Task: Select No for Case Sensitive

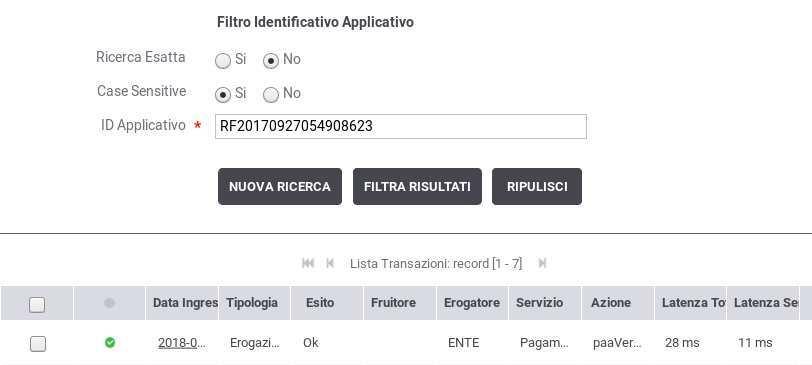Action: tap(271, 95)
